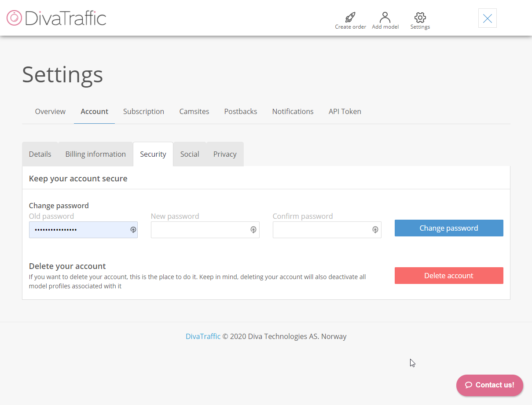Open the Billing information sub-tab
Image resolution: width=532 pixels, height=405 pixels.
click(x=95, y=154)
